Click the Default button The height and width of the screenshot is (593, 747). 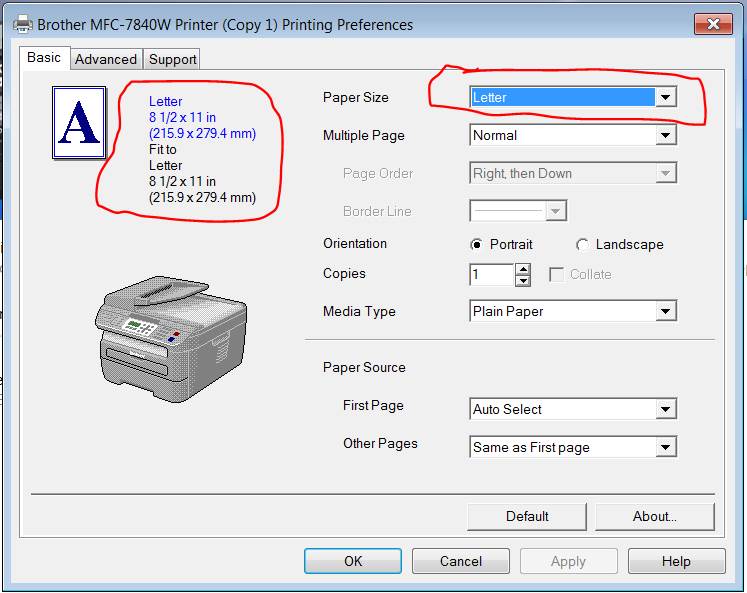tap(527, 516)
